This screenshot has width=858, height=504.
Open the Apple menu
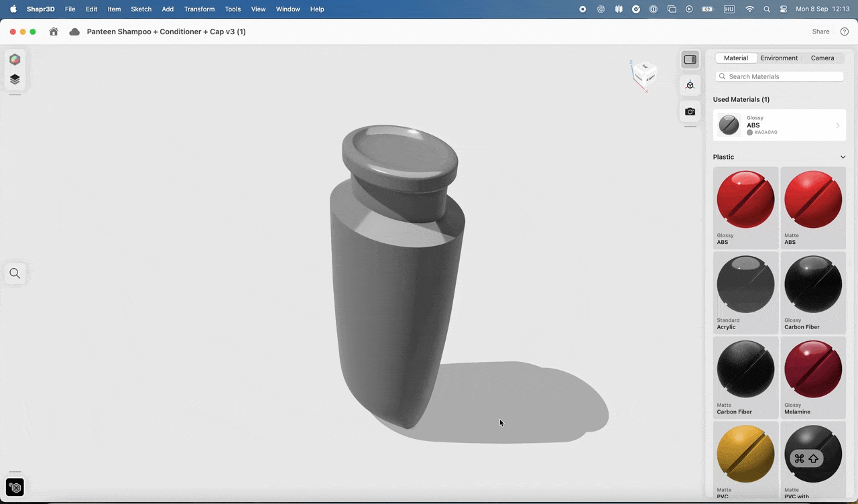pos(13,9)
